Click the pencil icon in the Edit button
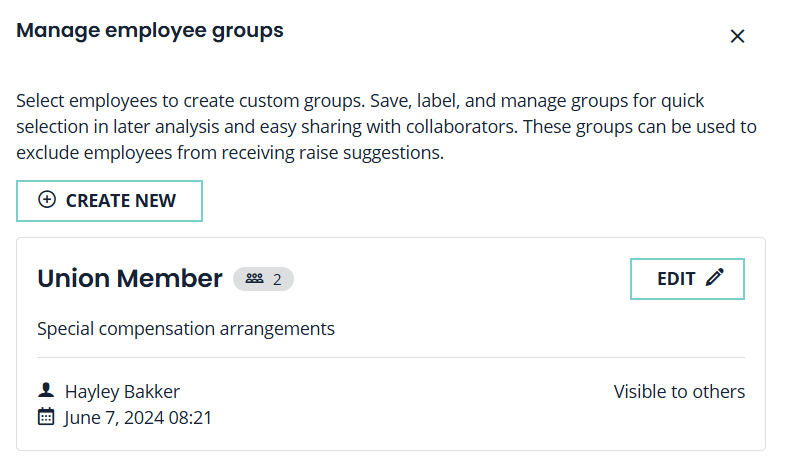 (x=714, y=279)
